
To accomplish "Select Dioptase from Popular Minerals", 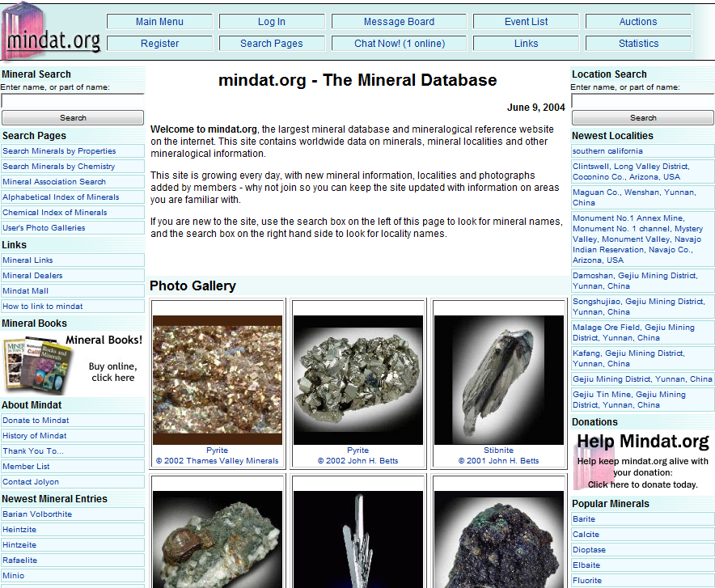I will 589,550.
